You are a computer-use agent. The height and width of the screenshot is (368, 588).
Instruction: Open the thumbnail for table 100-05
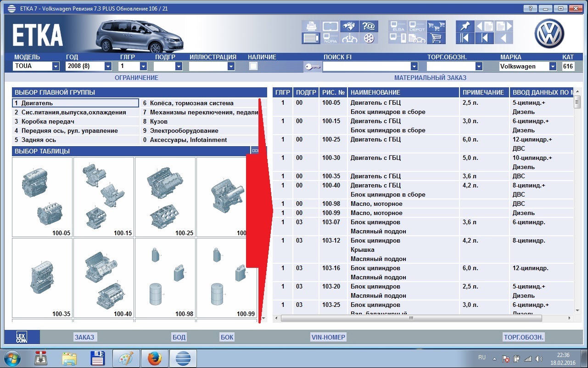coord(42,197)
